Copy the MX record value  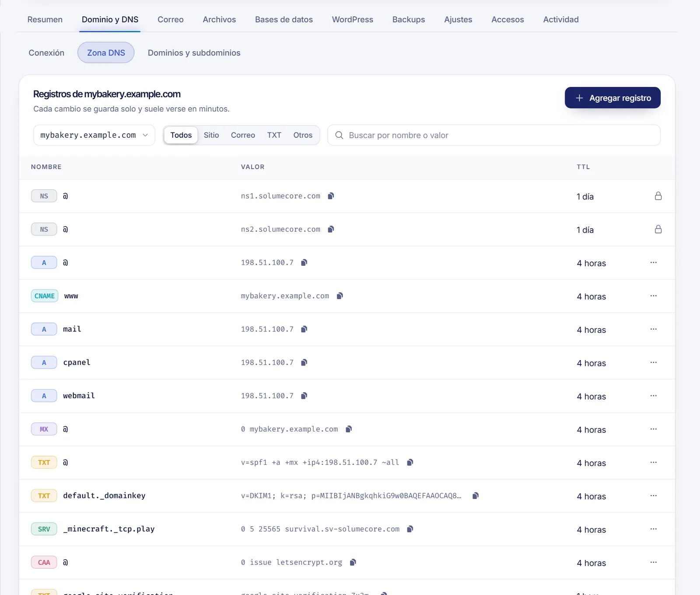pos(349,429)
